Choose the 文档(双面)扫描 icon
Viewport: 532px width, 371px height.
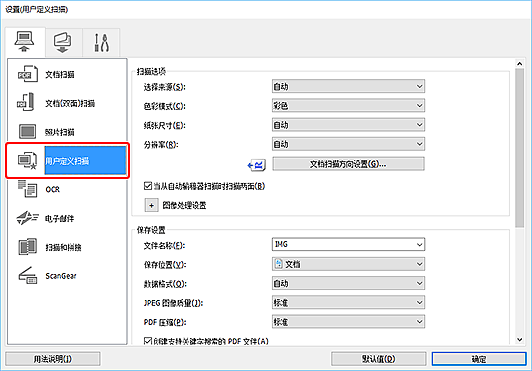(26, 103)
